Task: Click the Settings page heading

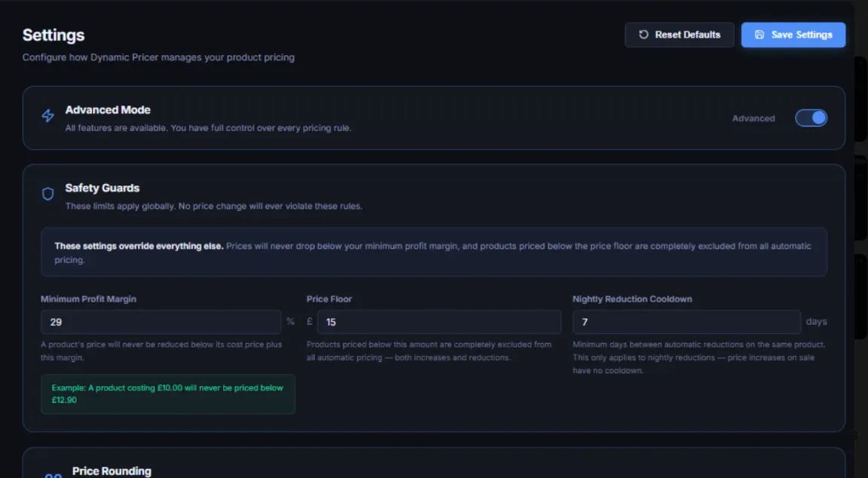Action: pos(53,35)
